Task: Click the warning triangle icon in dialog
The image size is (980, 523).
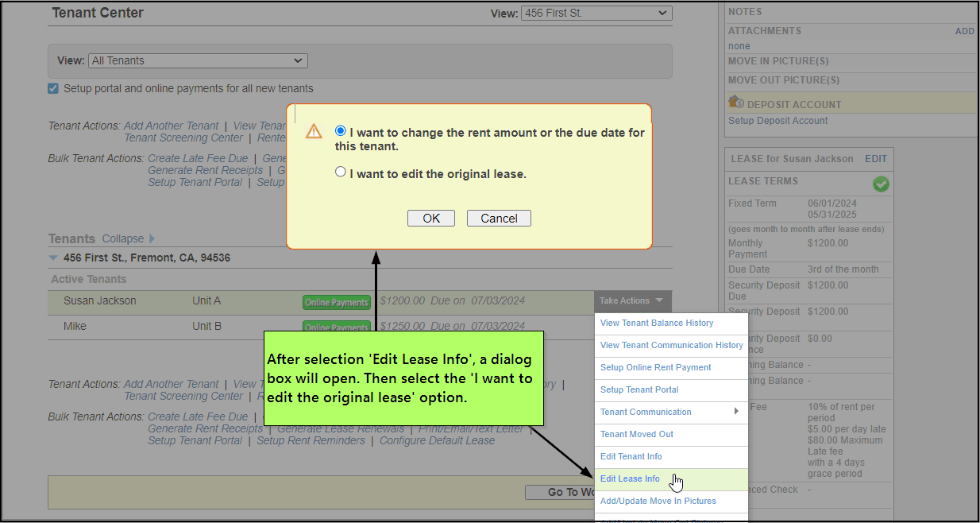Action: 314,132
